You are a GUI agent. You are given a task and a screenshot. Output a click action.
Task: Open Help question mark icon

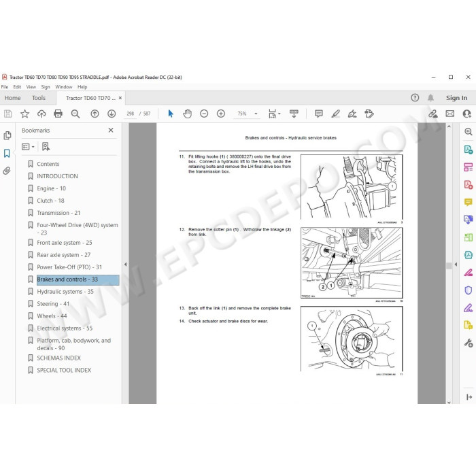click(x=415, y=98)
